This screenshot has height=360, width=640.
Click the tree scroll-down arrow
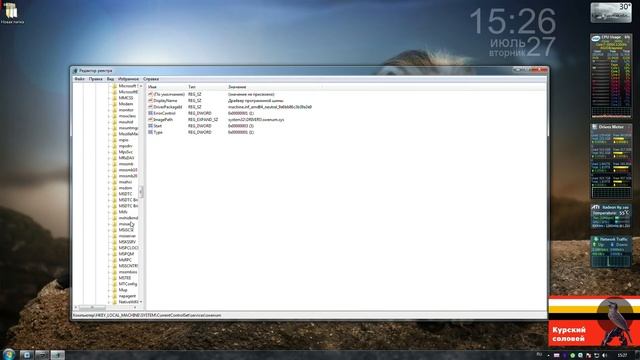coord(141,302)
